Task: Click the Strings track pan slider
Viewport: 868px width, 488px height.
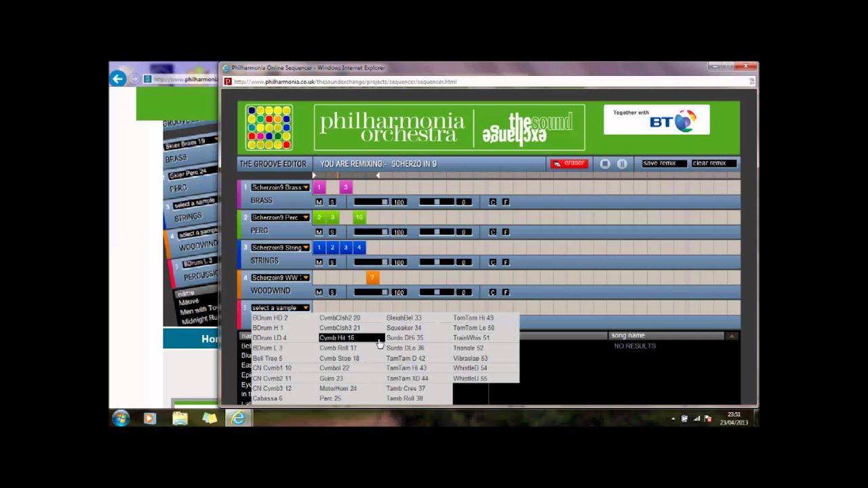Action: pos(437,262)
